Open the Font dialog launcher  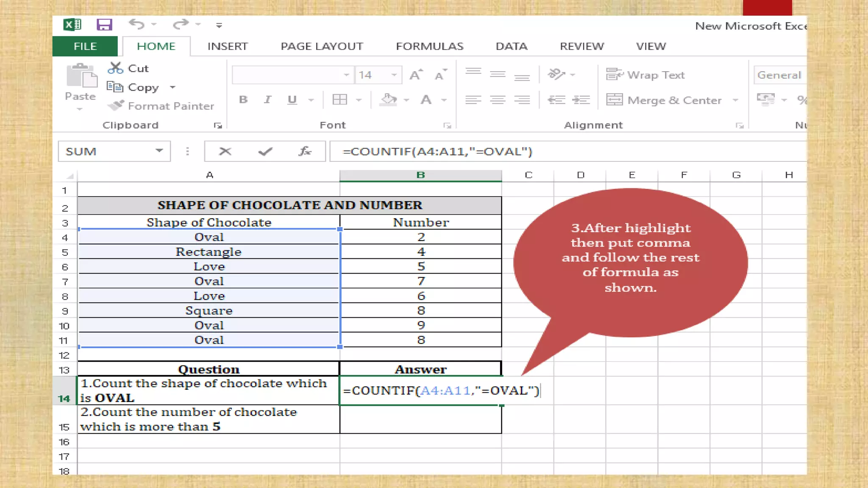447,125
